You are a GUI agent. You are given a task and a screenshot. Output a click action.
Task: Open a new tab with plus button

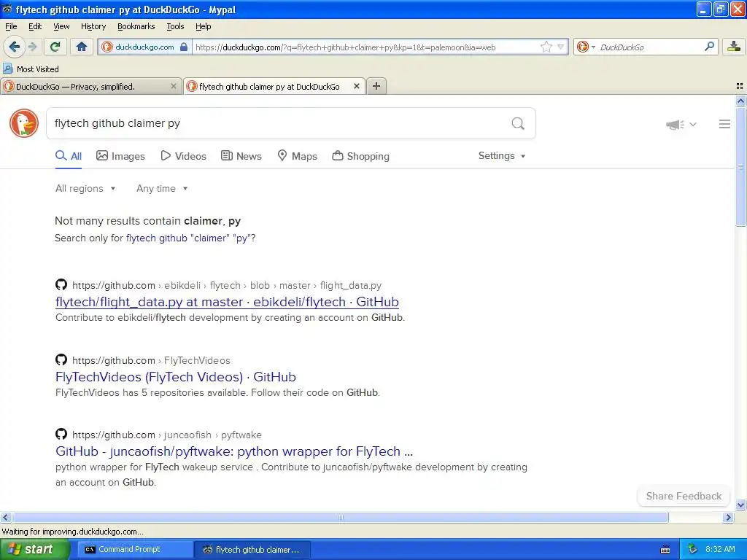pyautogui.click(x=376, y=86)
